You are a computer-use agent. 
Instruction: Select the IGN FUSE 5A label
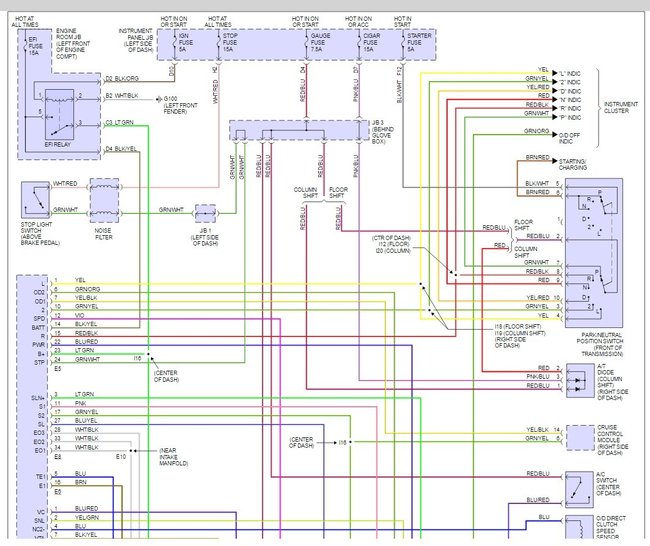[x=186, y=42]
